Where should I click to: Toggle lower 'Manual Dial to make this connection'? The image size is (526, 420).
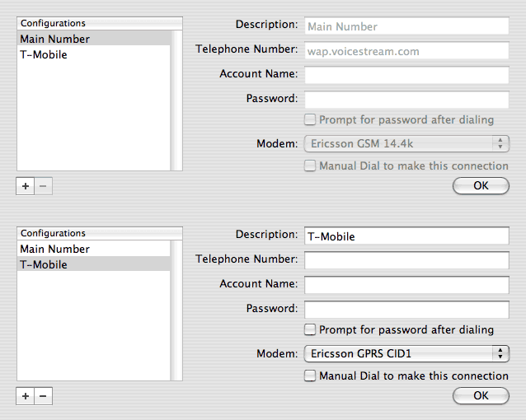coord(310,376)
